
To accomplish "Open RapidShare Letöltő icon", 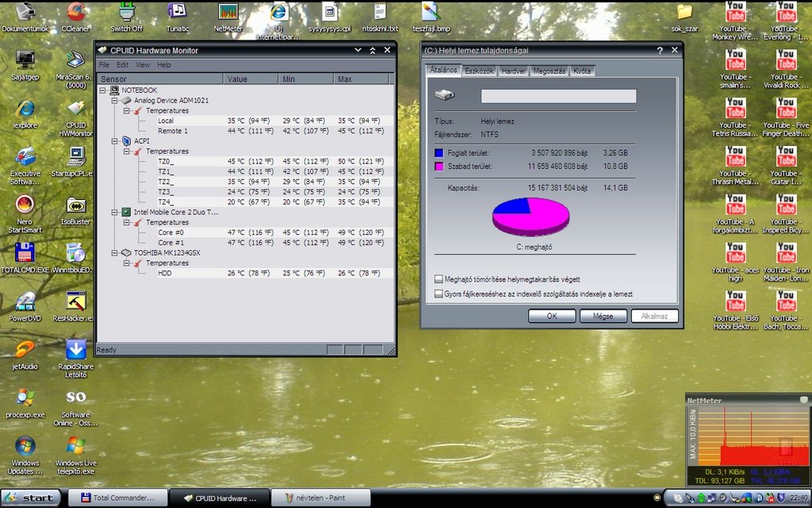I will tap(75, 358).
